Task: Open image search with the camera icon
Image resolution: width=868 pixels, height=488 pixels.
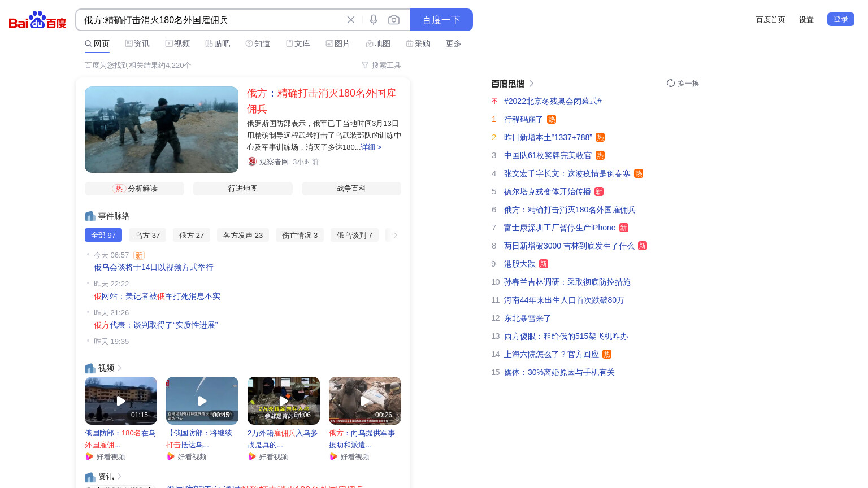Action: pyautogui.click(x=394, y=20)
